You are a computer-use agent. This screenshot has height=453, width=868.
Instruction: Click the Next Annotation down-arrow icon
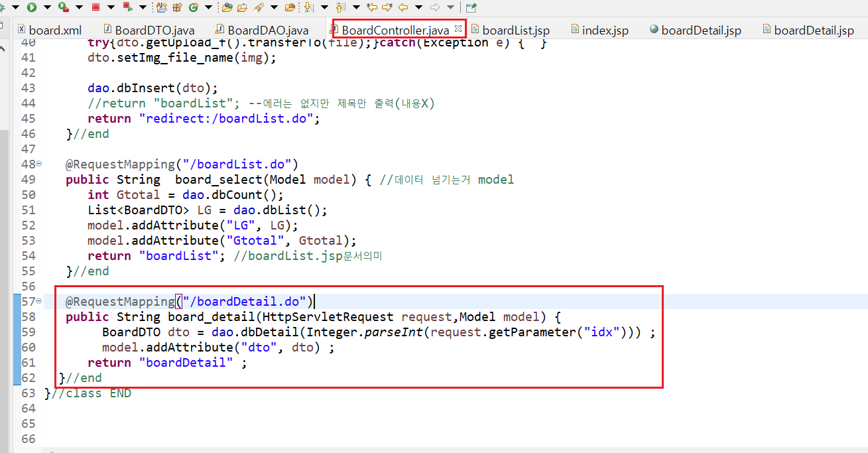click(308, 7)
